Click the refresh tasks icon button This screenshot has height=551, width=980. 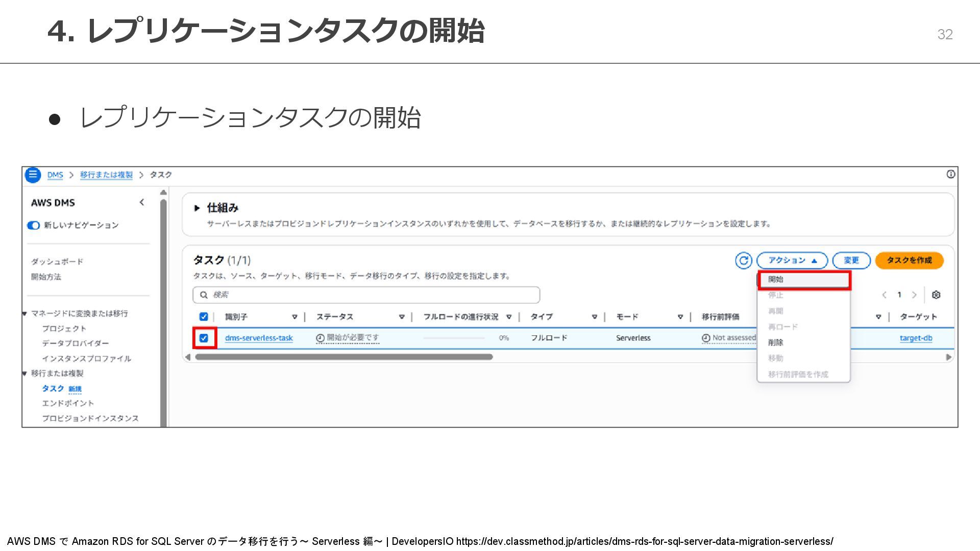[743, 261]
